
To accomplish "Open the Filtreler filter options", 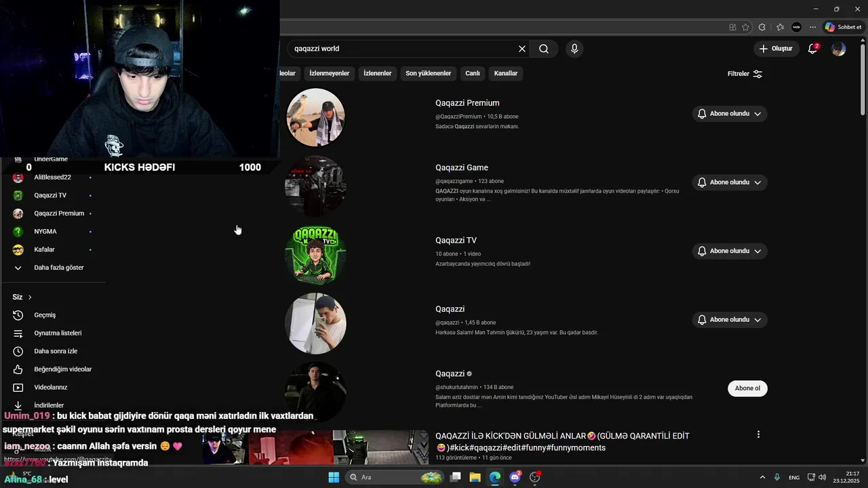I will 745,74.
